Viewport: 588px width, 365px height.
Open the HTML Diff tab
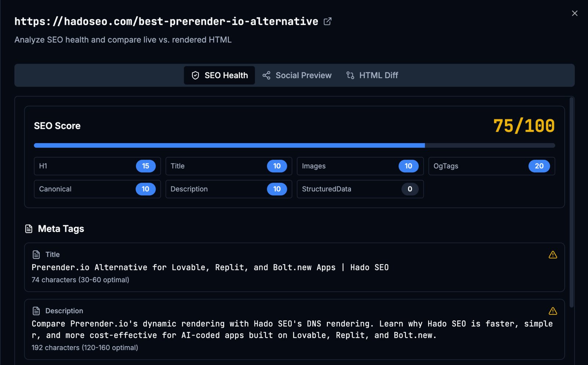pyautogui.click(x=378, y=75)
